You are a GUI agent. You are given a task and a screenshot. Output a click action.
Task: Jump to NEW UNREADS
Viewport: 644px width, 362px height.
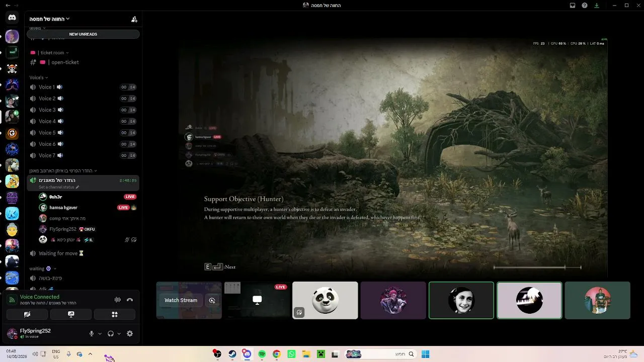pos(83,34)
